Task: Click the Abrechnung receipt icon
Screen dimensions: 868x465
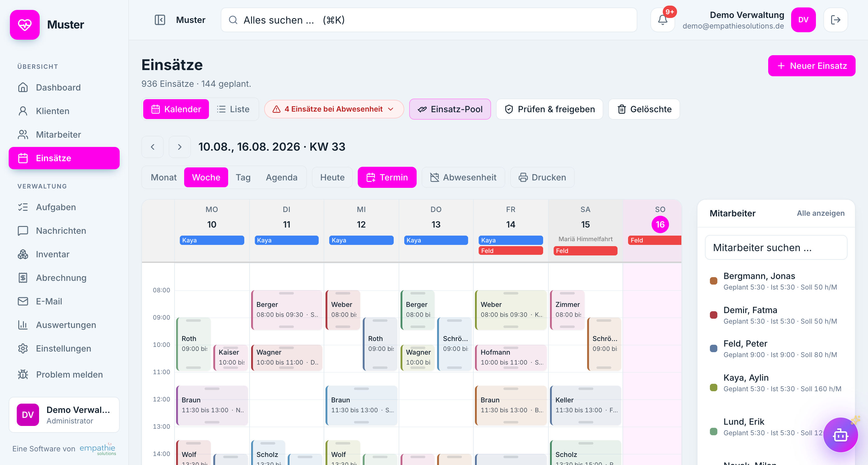Action: coord(23,278)
